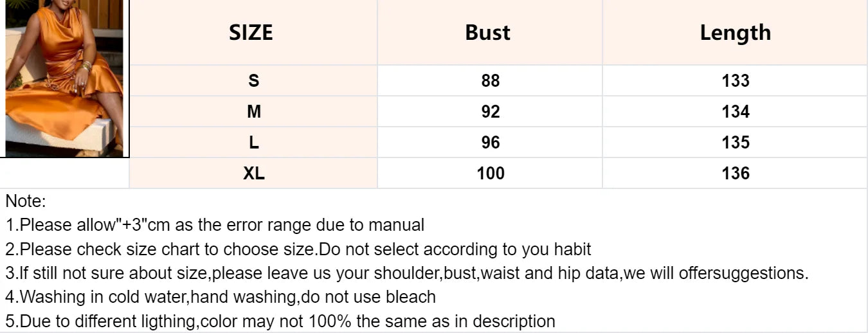Click bust value 96 cell
The height and width of the screenshot is (333, 868).
(x=490, y=142)
